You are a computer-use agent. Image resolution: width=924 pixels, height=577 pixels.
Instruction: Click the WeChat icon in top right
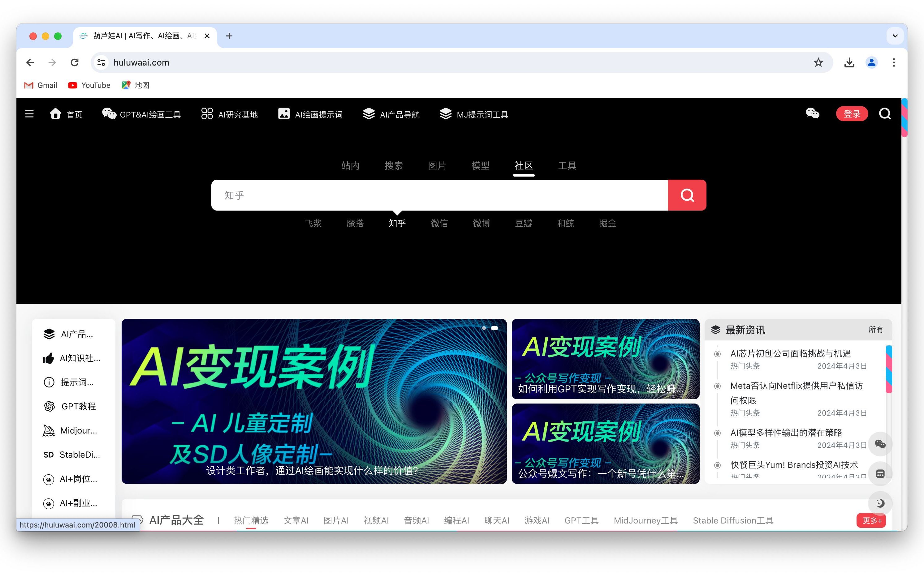[813, 114]
